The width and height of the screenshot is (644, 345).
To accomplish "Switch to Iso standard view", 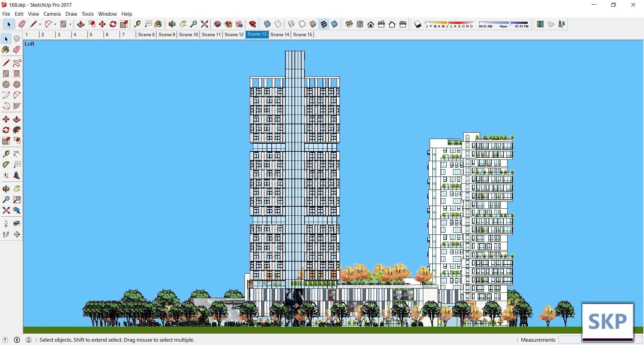I will click(x=349, y=24).
